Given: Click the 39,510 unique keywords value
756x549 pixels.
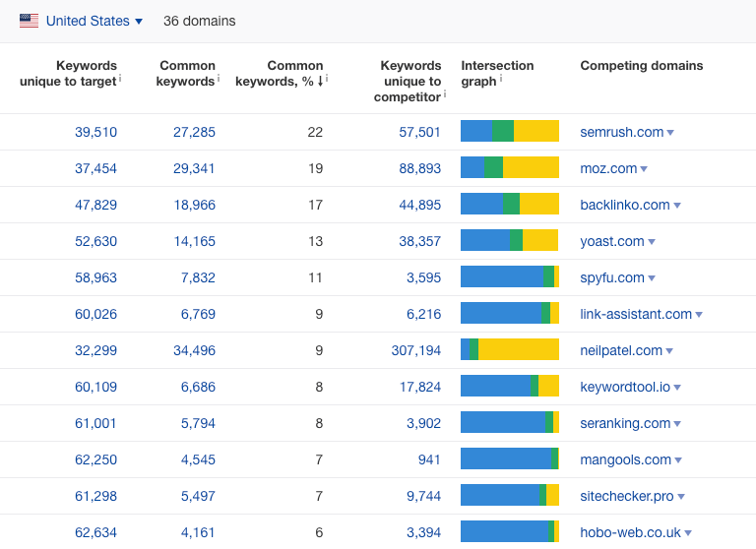Looking at the screenshot, I should coord(95,132).
